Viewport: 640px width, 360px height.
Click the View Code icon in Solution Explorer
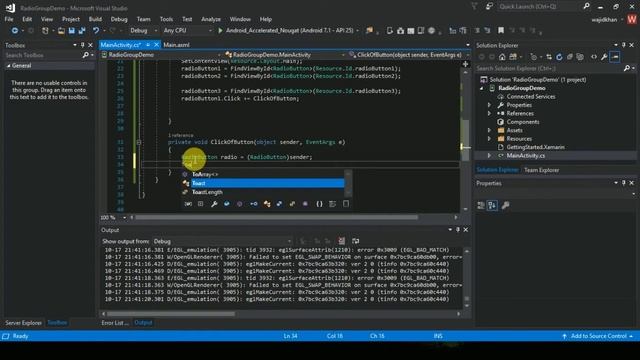(x=594, y=57)
